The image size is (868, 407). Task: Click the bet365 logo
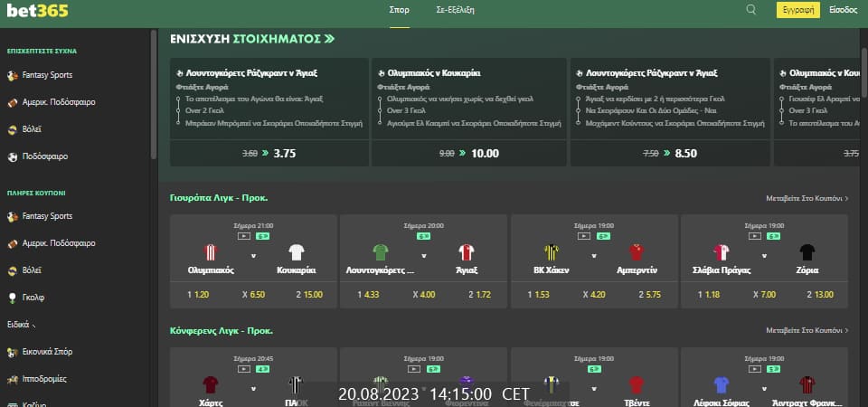(x=38, y=10)
